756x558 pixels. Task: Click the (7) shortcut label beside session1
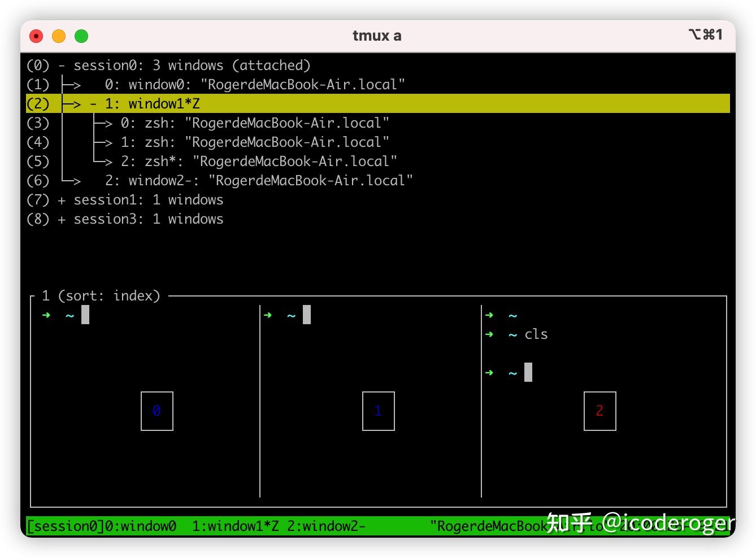tap(38, 200)
